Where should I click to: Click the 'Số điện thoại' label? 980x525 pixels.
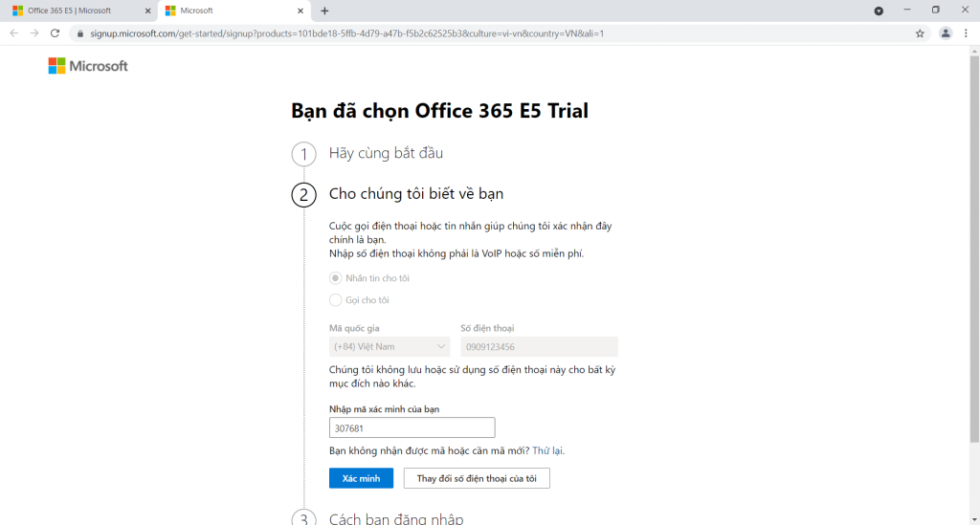(487, 328)
